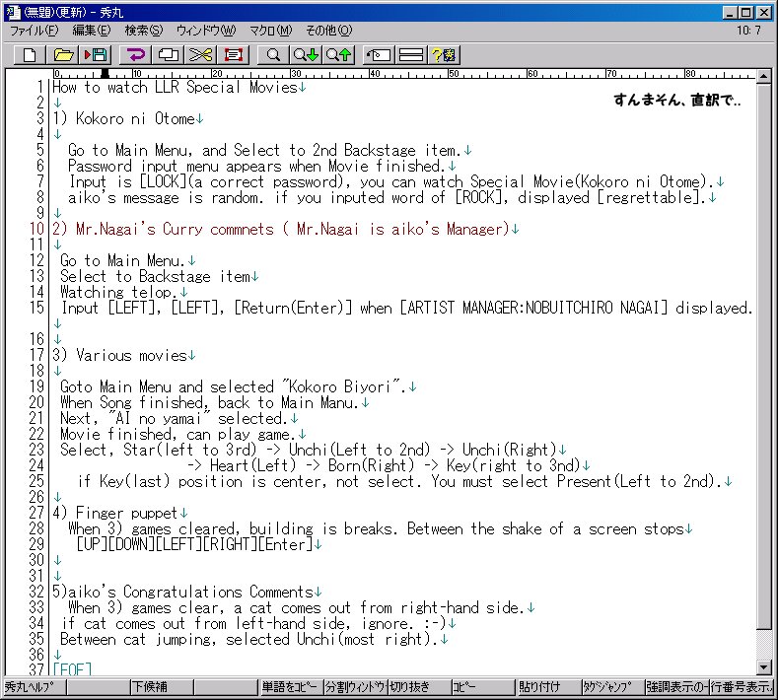Click the word [ROCK] on line 8
The height and width of the screenshot is (700, 778).
pos(479,197)
